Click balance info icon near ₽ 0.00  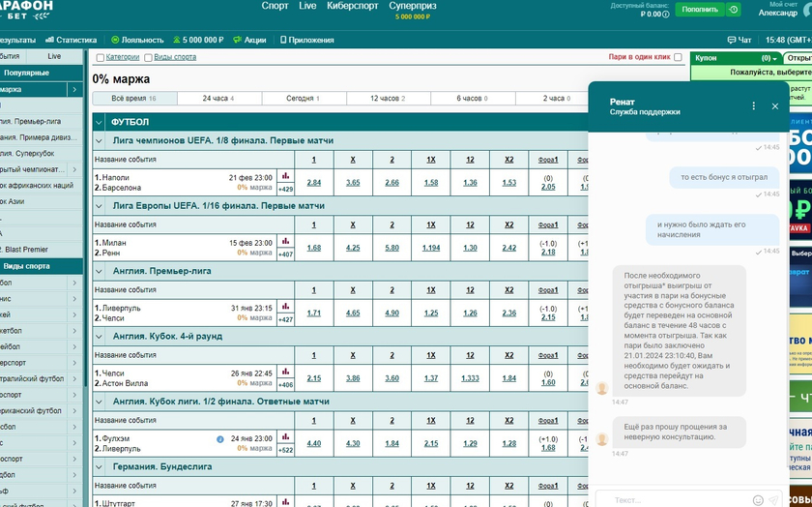(x=666, y=15)
